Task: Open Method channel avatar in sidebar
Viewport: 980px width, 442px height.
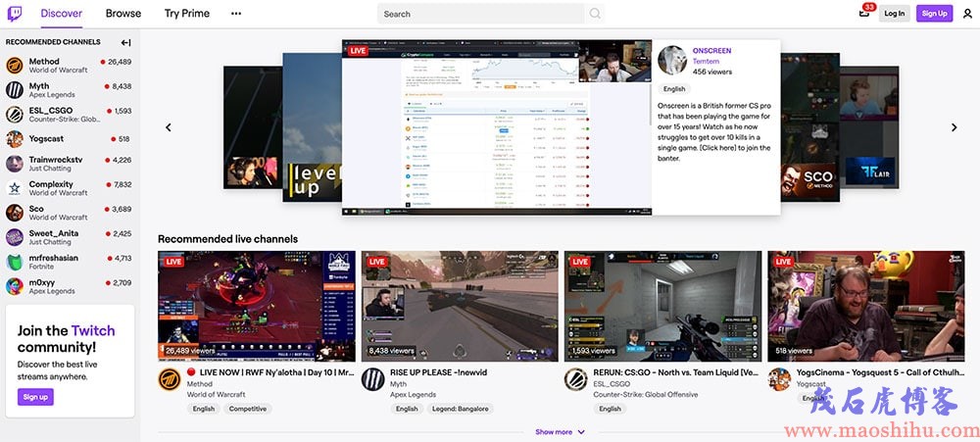Action: coord(15,66)
